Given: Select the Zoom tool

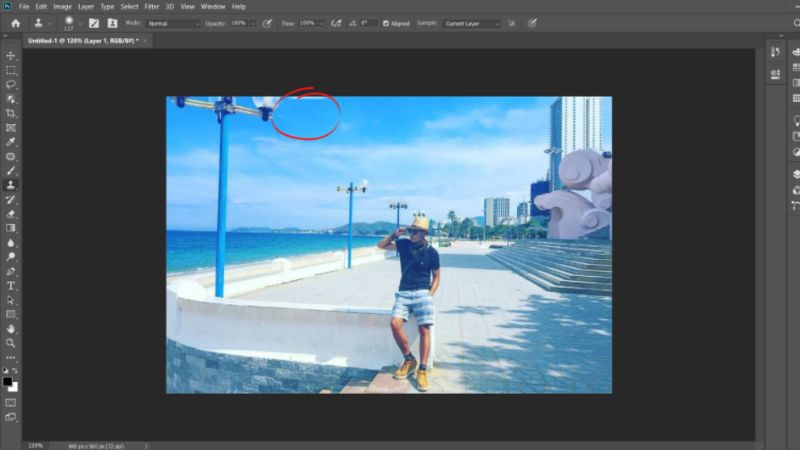Looking at the screenshot, I should (x=10, y=343).
